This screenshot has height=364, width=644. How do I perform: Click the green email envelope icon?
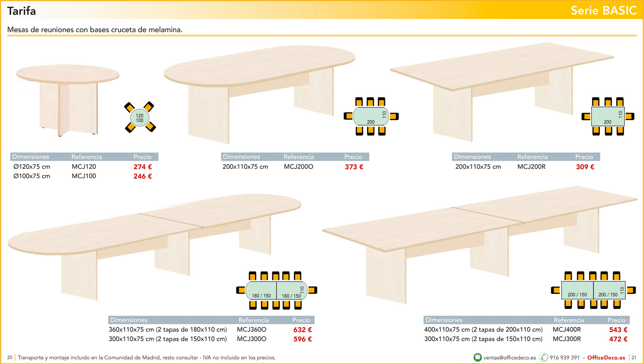coord(478,357)
